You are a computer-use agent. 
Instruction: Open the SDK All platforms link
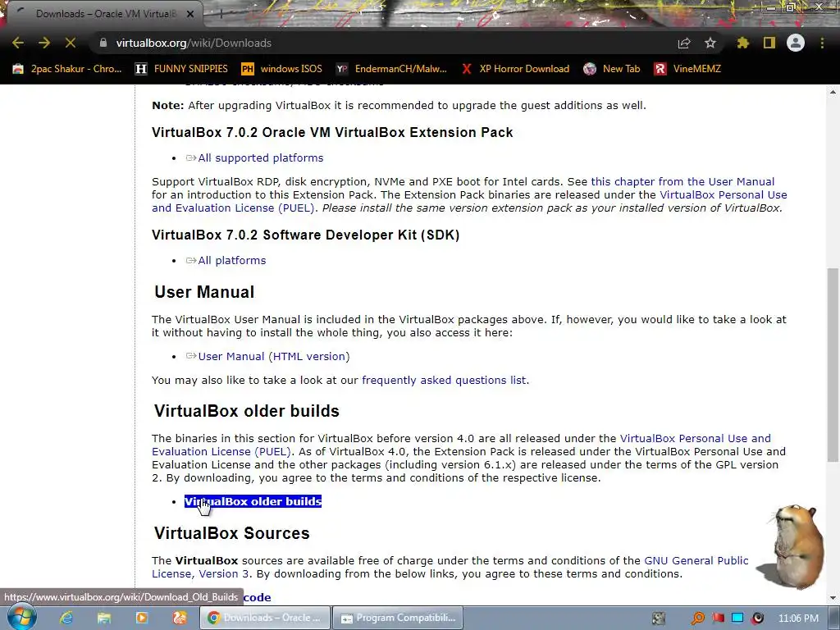pos(231,260)
